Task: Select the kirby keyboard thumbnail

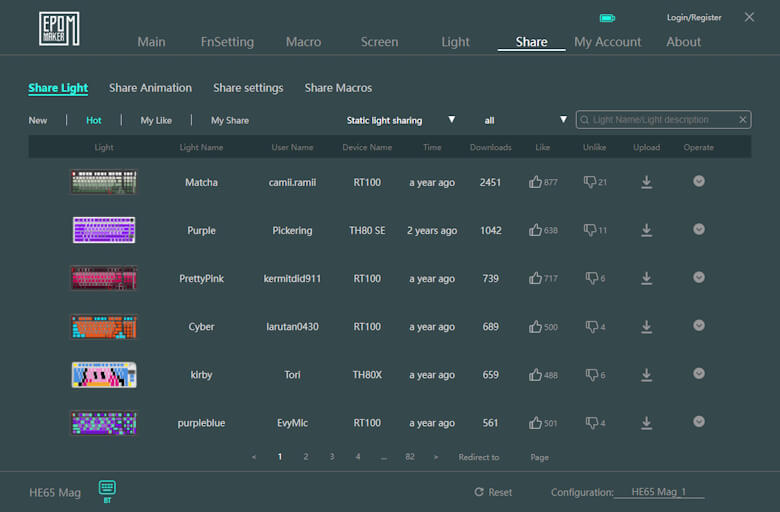Action: coord(104,374)
